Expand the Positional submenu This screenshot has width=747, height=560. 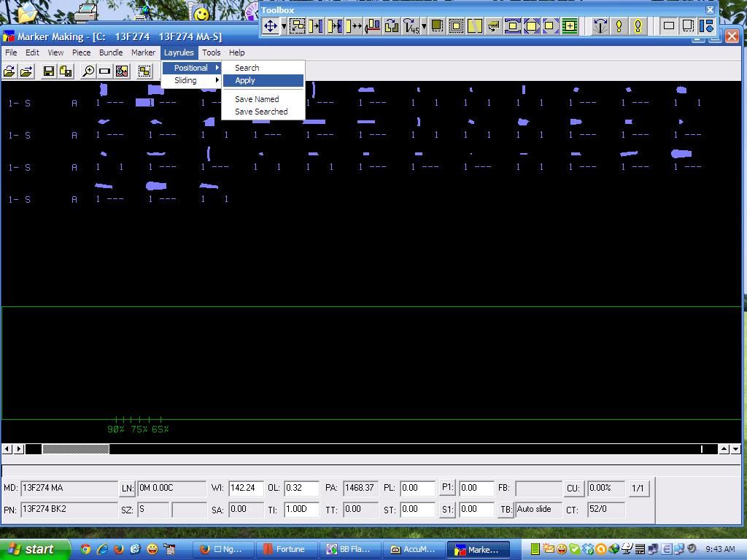192,68
